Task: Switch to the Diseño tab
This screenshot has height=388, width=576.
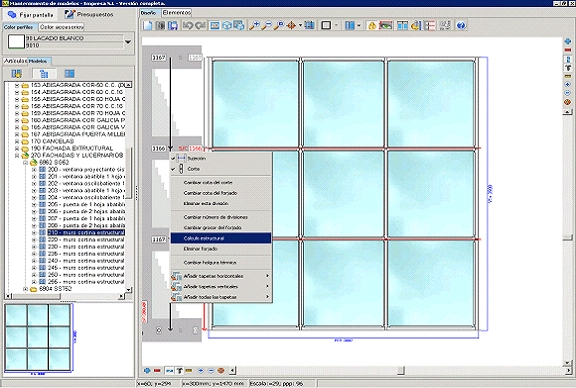Action: coord(149,12)
